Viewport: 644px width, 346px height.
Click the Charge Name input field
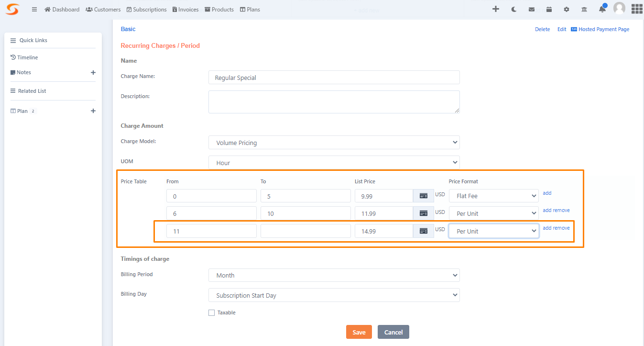click(x=334, y=77)
